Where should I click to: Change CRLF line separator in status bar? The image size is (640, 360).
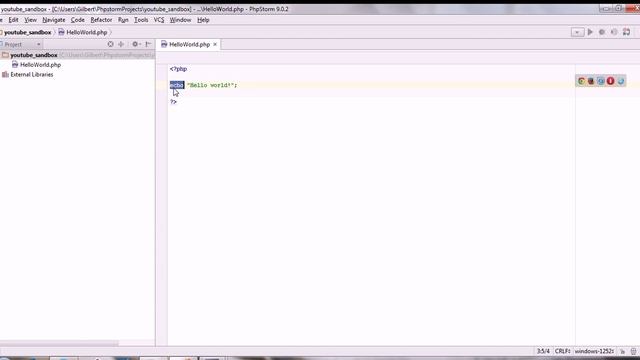[562, 351]
